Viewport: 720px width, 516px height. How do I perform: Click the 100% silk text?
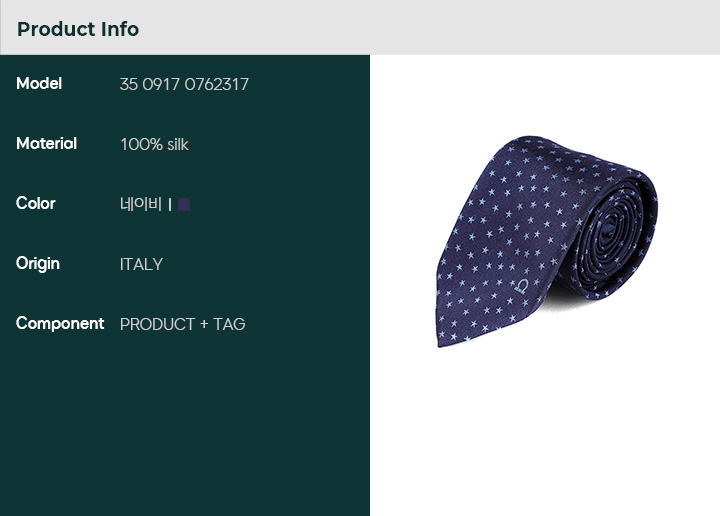click(x=154, y=144)
